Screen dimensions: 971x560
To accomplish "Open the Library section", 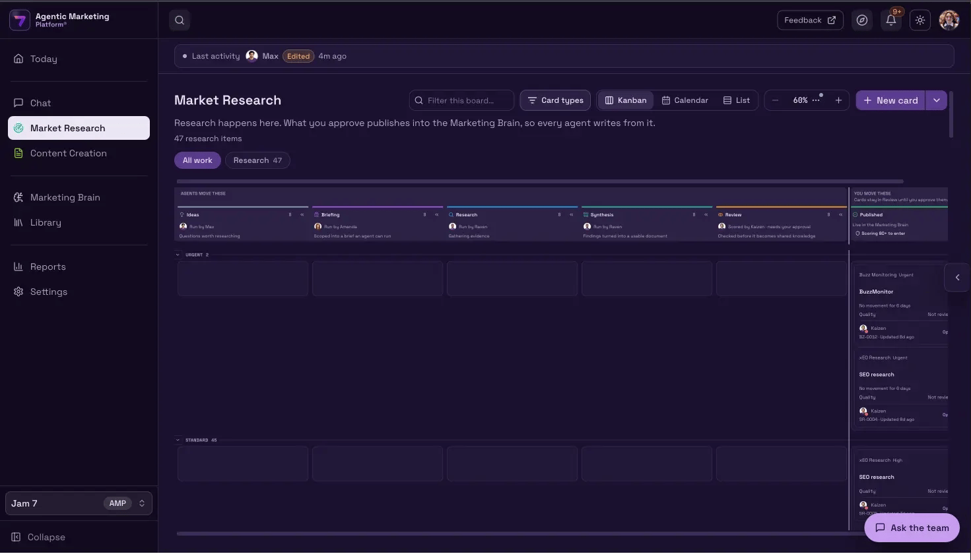I will (79, 222).
